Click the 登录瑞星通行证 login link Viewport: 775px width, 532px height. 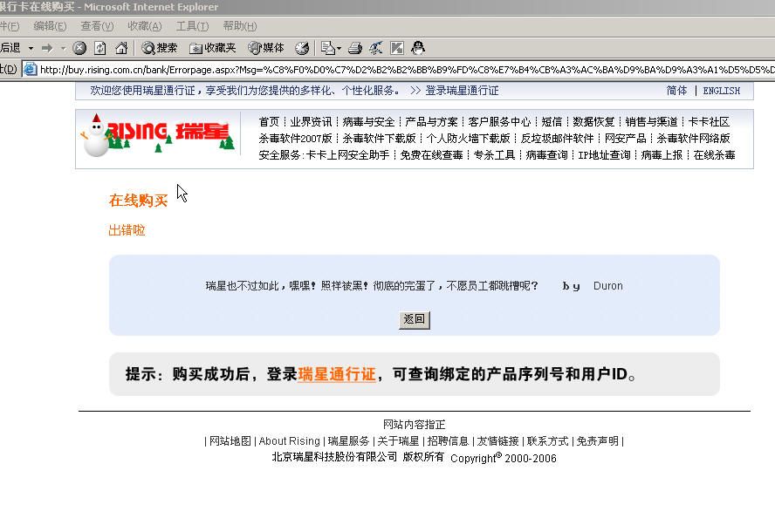[462, 91]
